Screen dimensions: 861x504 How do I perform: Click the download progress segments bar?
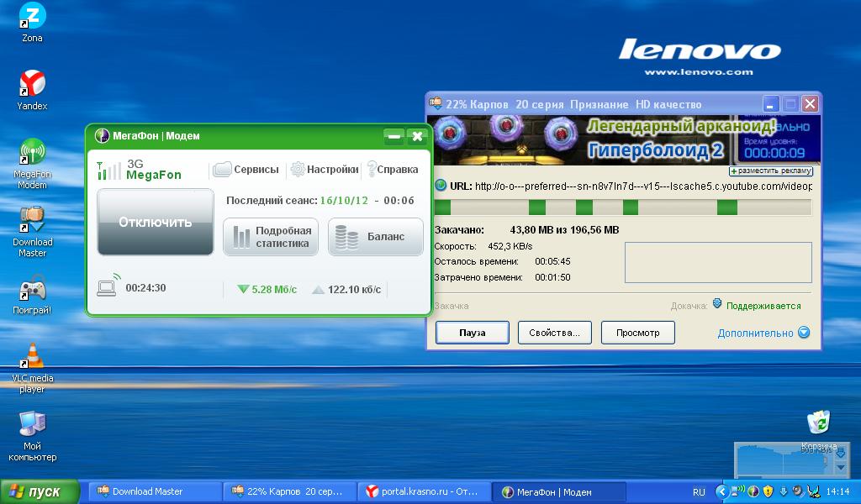point(623,207)
